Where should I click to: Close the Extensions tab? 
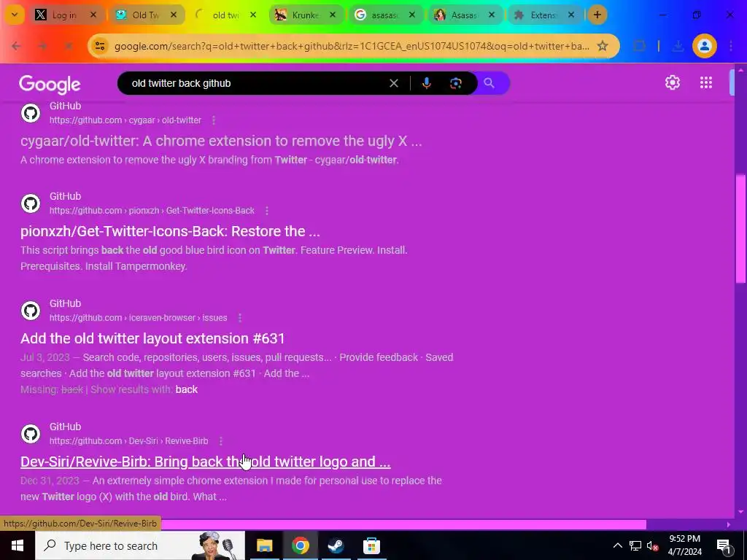(x=571, y=15)
